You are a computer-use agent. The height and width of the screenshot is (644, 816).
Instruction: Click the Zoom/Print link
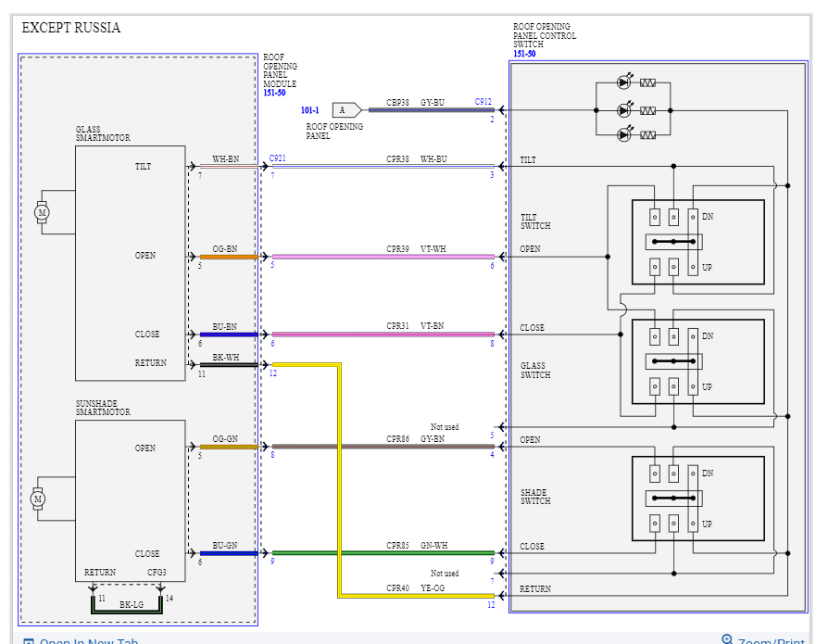[772, 641]
